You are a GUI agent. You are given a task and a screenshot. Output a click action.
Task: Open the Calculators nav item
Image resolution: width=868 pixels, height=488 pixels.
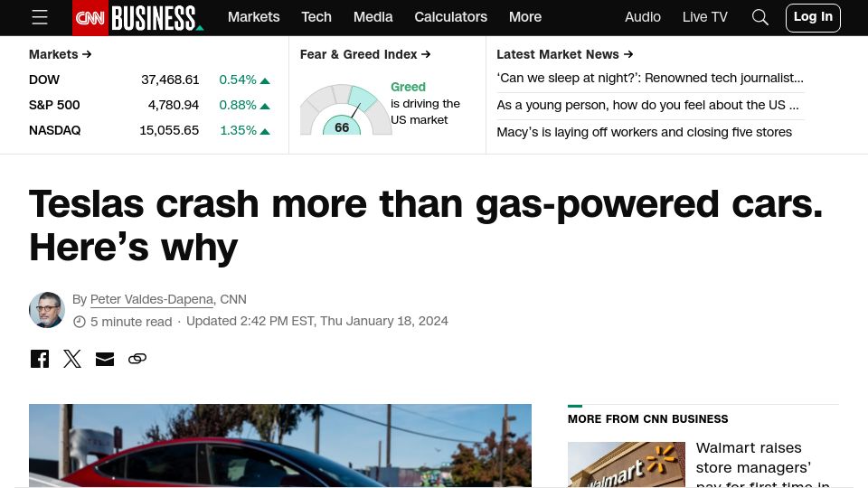pyautogui.click(x=450, y=17)
